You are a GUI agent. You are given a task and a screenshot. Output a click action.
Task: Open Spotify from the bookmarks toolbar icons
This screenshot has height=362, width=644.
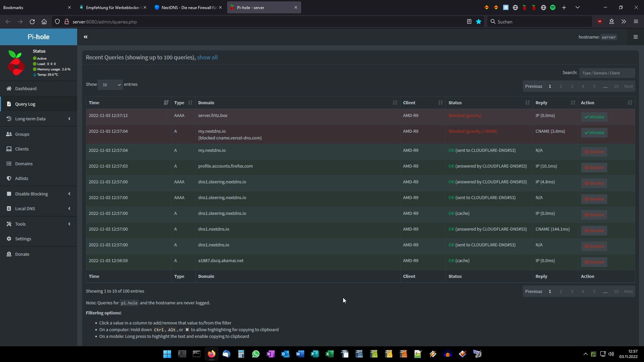tap(553, 7)
